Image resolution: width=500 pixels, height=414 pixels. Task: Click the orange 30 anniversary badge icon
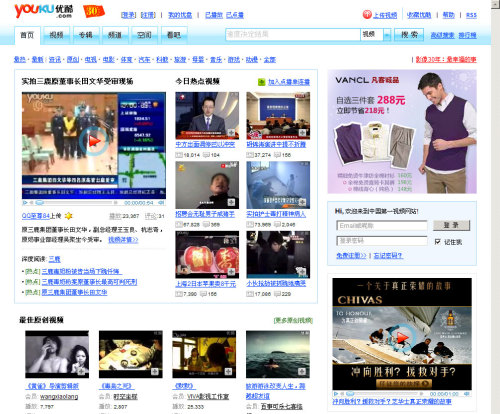coord(93,11)
